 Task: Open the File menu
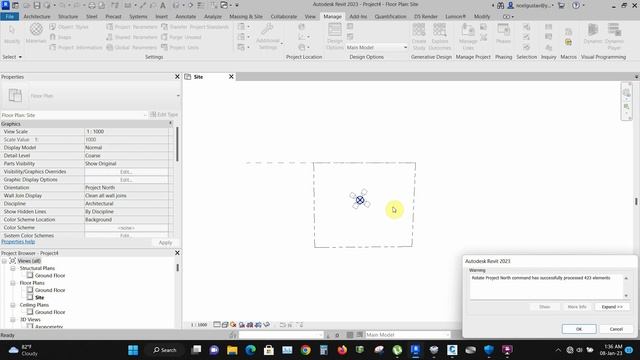[x=10, y=16]
